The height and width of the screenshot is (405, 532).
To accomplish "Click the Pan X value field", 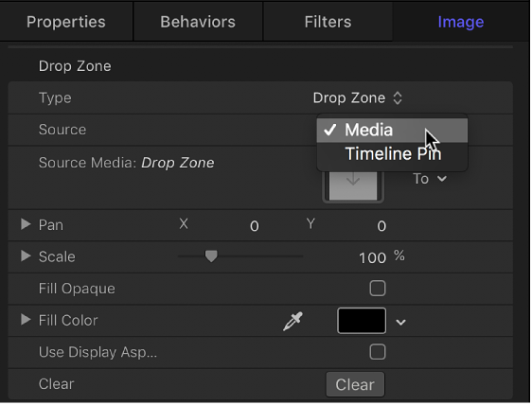I will tap(255, 226).
